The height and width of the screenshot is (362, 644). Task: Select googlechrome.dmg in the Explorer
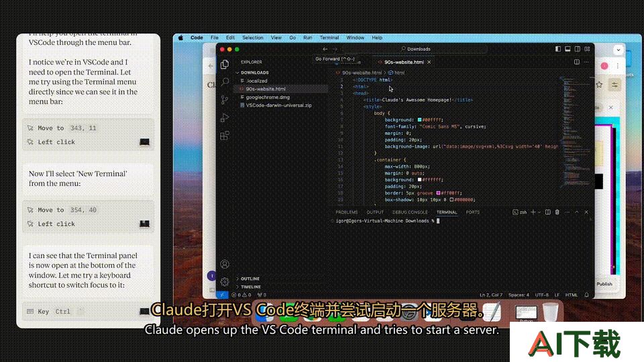pos(268,97)
